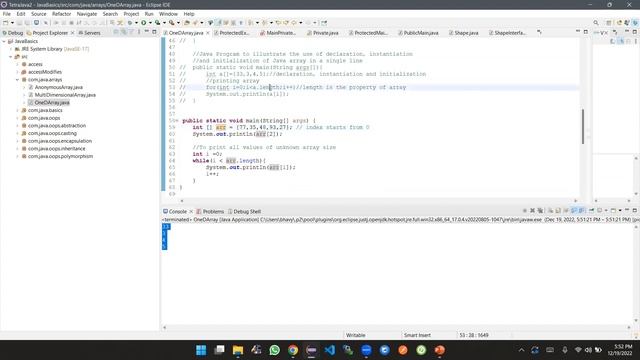
Task: Collapse the com.java.arrays package
Action: [x=18, y=80]
